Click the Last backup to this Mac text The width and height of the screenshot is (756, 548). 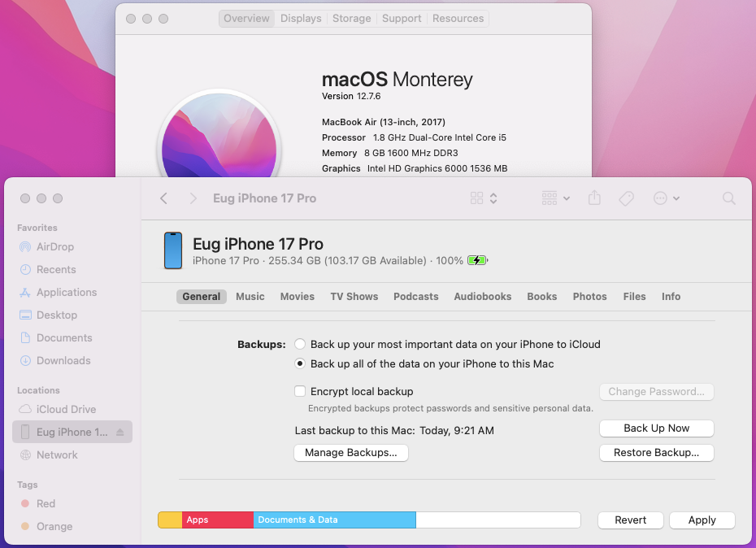394,430
